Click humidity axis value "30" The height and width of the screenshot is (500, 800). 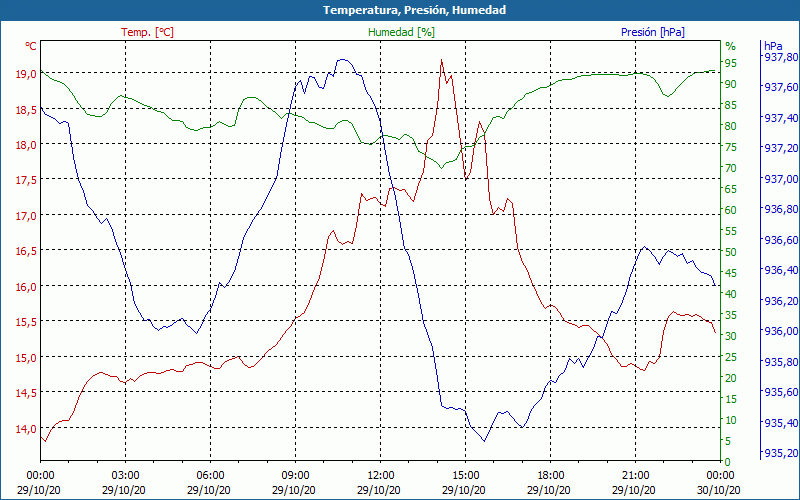pos(731,336)
